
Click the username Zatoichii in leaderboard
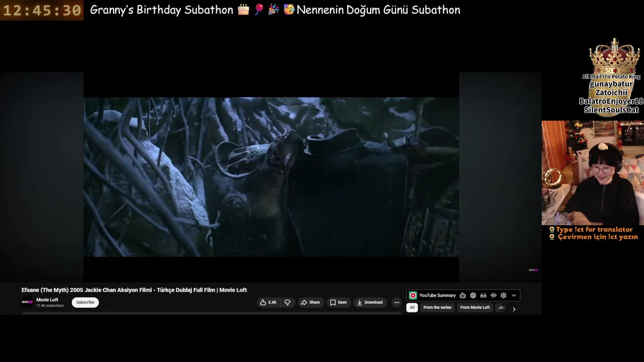tap(611, 93)
